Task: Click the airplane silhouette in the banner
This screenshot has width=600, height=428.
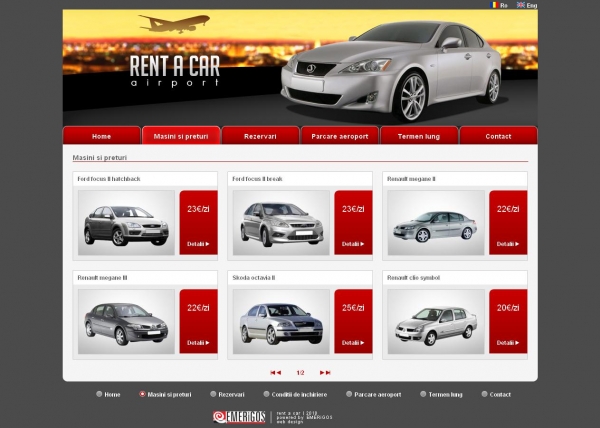Action: pos(174,24)
